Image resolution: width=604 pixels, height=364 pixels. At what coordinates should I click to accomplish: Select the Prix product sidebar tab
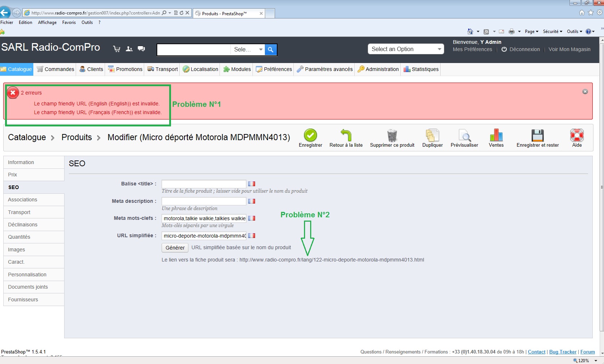[x=34, y=175]
